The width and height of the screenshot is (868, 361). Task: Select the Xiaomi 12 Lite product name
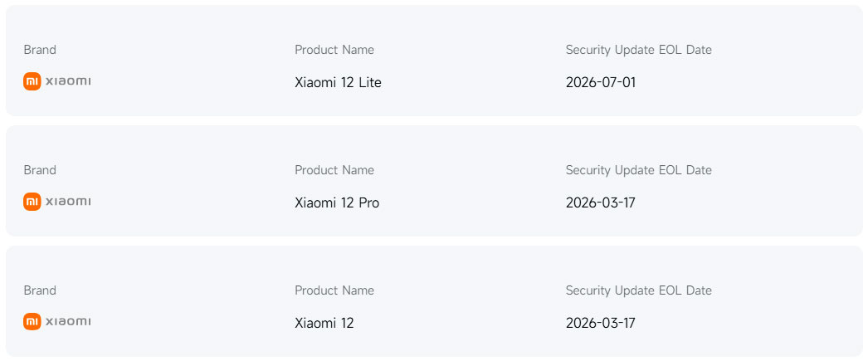(x=338, y=82)
